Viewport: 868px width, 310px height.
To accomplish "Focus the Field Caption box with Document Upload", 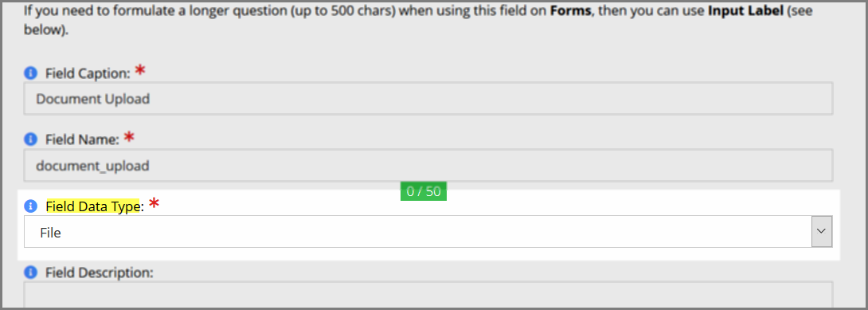I will coord(428,99).
